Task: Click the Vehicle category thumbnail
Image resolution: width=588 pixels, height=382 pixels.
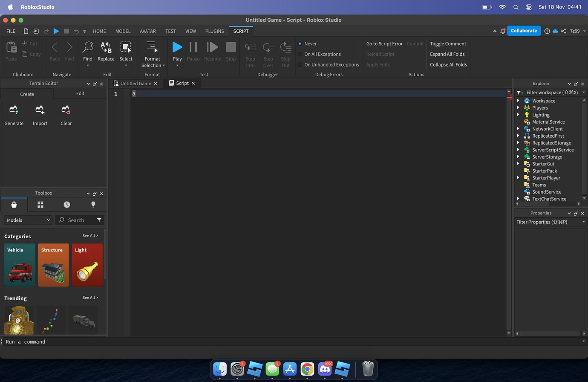Action: [x=20, y=265]
